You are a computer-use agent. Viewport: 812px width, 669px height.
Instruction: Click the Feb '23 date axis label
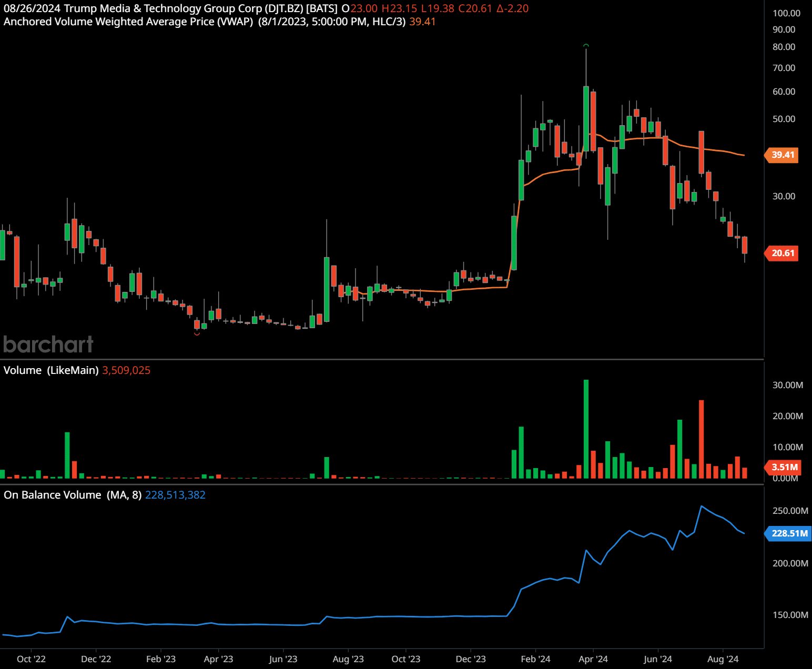tap(161, 659)
